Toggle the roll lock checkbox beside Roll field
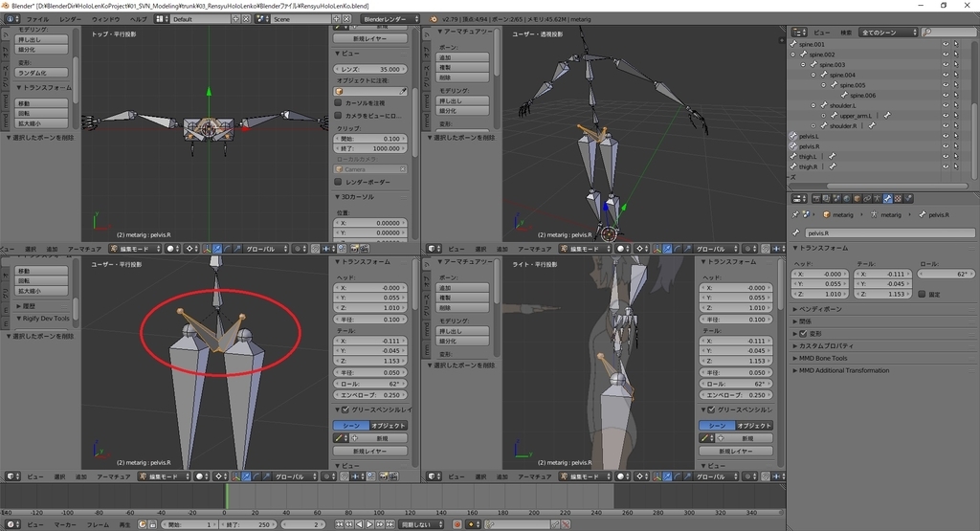Viewport: 980px width, 531px height. point(922,294)
